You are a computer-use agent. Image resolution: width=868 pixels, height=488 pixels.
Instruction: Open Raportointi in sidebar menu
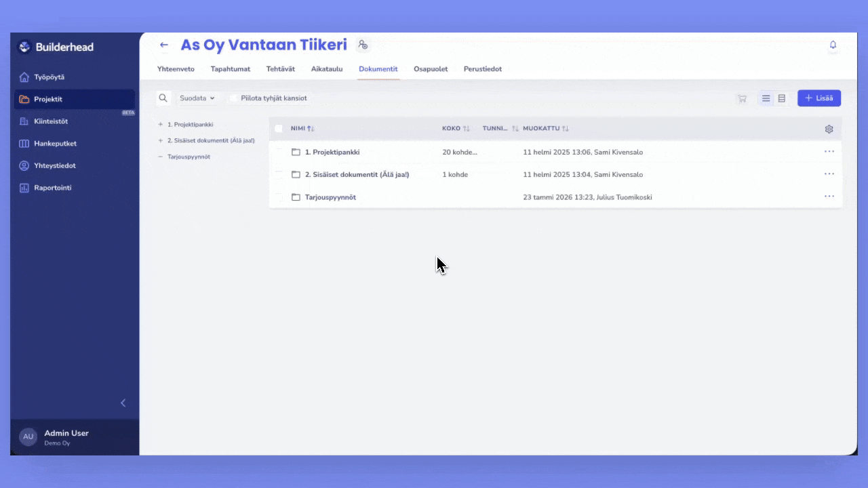pos(52,188)
